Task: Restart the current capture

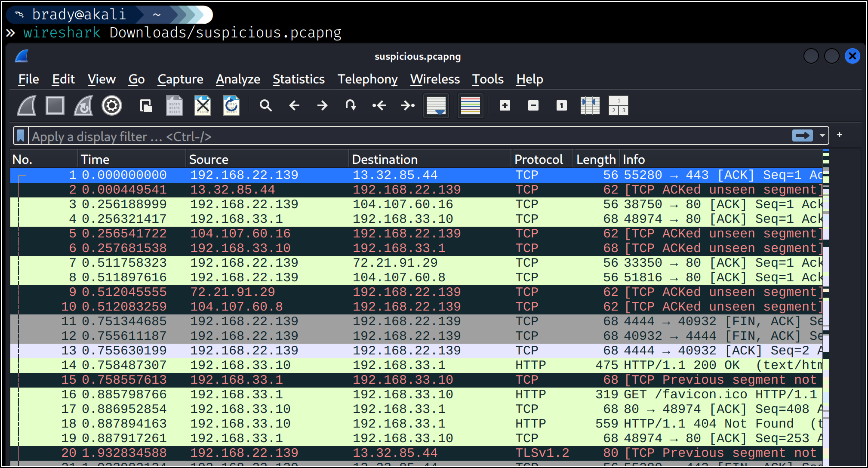Action: pyautogui.click(x=83, y=105)
